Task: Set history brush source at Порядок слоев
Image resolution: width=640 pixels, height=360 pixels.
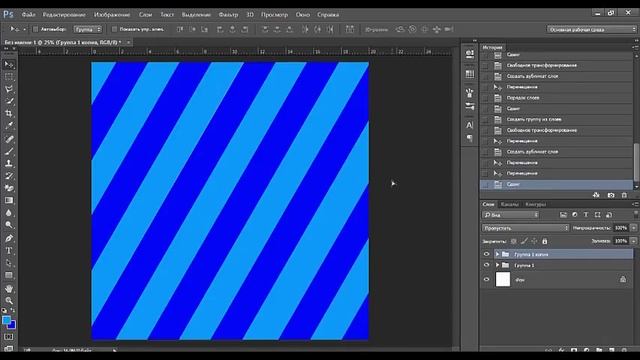Action: [x=485, y=98]
